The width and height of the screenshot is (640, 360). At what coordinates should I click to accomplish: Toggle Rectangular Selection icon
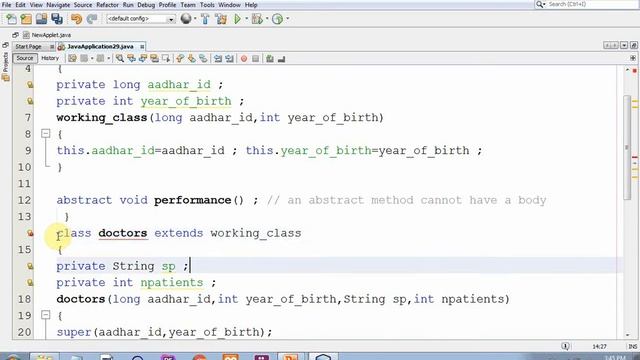[x=166, y=59]
